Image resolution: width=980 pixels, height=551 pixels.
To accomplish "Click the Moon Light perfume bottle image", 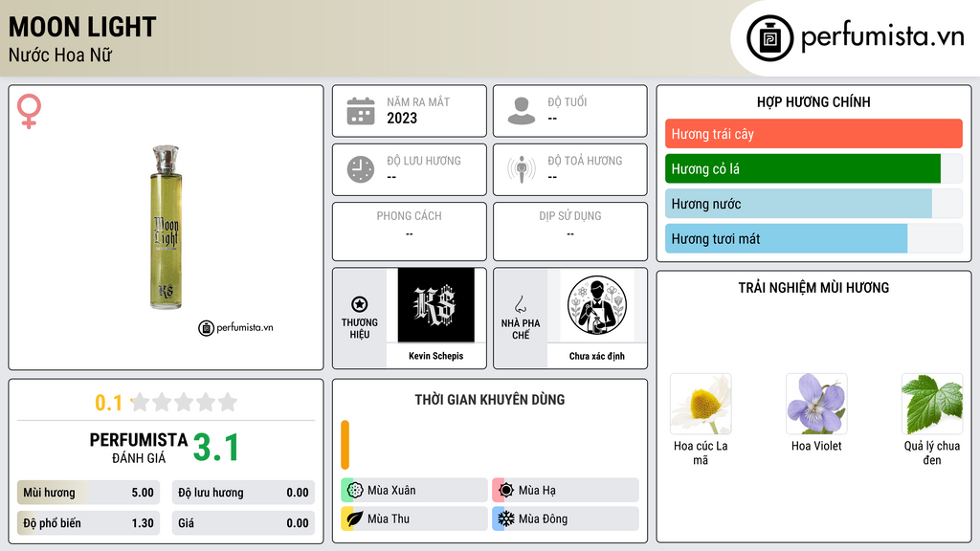I will click(167, 228).
